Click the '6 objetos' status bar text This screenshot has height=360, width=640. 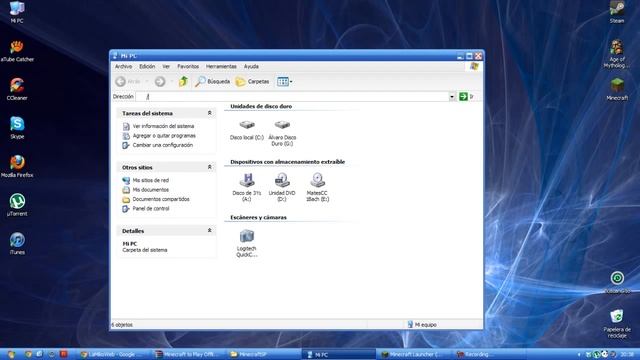click(122, 325)
